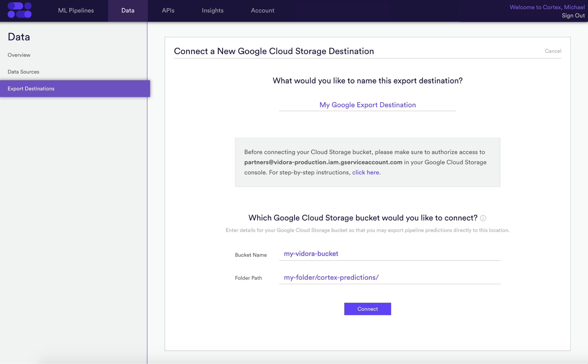588x364 pixels.
Task: Switch to the Data tab
Action: click(x=128, y=10)
